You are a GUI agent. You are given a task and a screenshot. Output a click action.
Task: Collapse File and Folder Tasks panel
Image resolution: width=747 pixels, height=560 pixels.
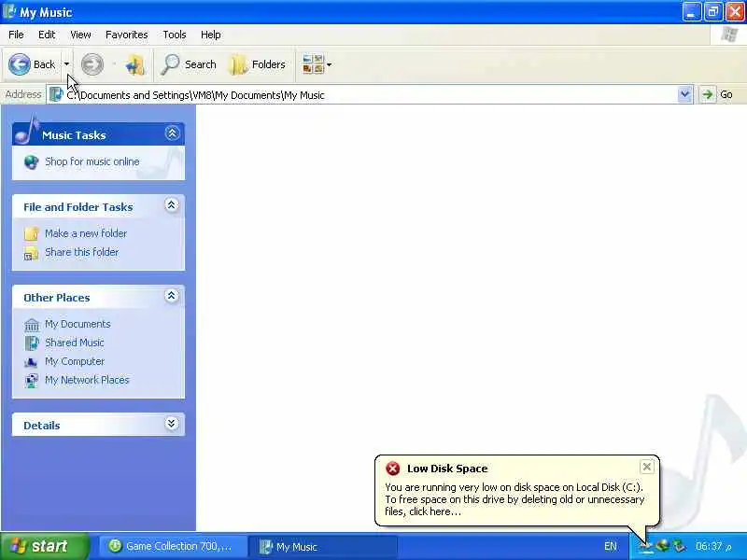click(172, 205)
